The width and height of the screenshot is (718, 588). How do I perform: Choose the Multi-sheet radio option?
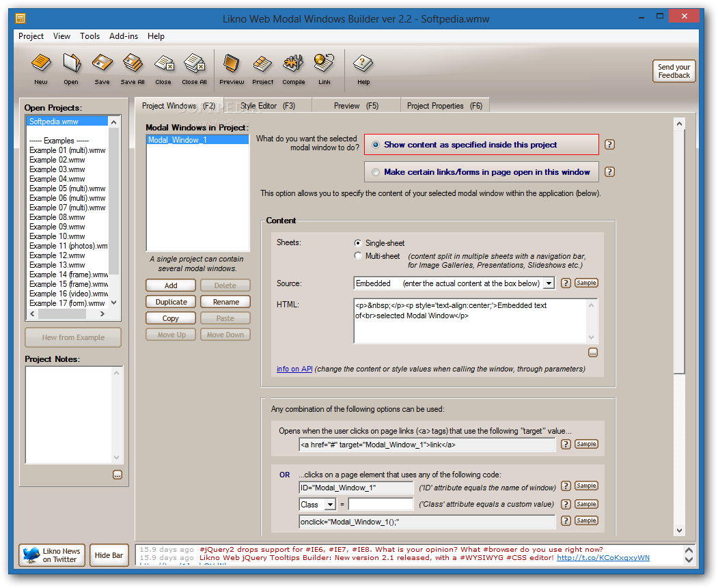(357, 256)
